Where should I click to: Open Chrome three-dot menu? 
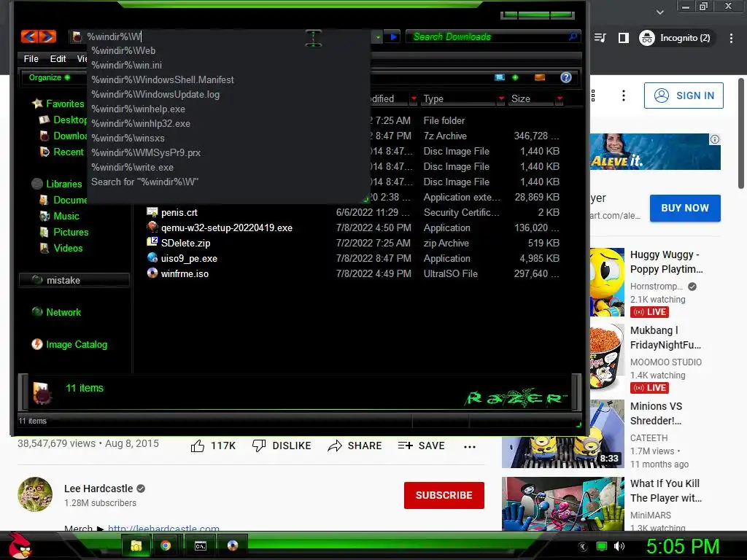[x=731, y=38]
